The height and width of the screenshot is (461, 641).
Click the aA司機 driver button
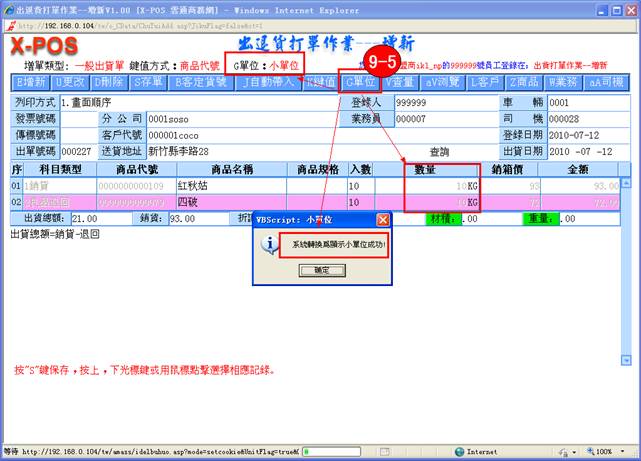click(612, 82)
